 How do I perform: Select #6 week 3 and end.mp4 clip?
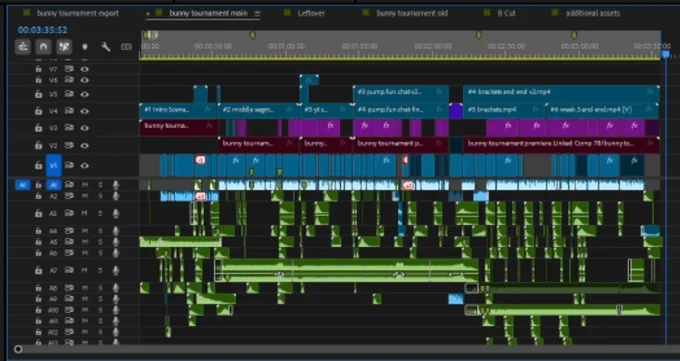(x=602, y=110)
